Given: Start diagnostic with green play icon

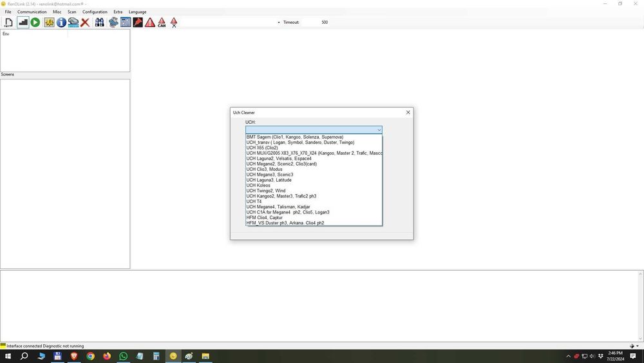Looking at the screenshot, I should [35, 23].
